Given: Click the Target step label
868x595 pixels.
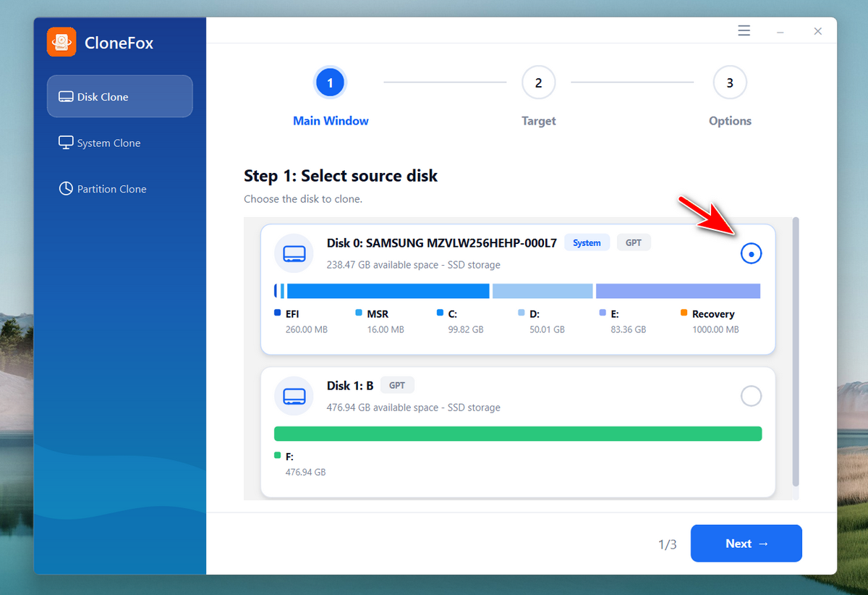Looking at the screenshot, I should 539,121.
